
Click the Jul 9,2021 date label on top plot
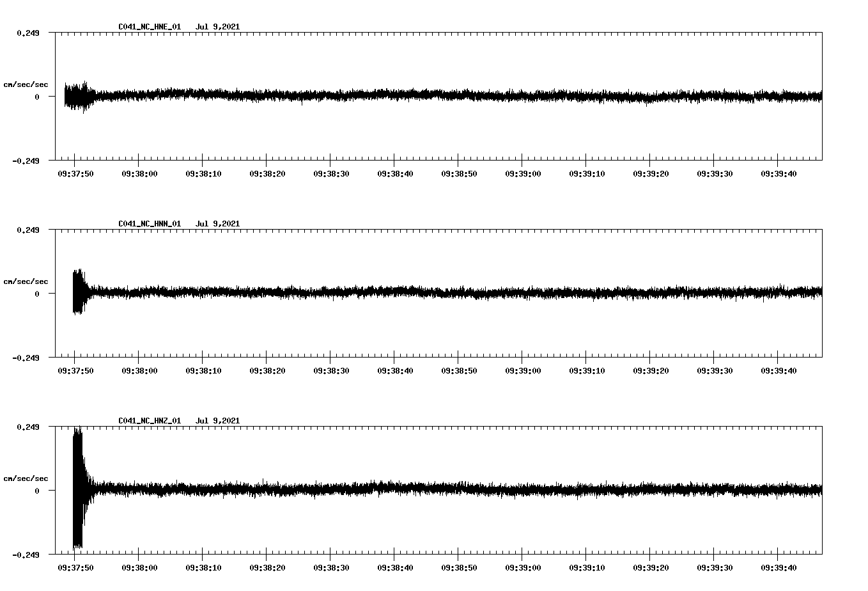218,27
